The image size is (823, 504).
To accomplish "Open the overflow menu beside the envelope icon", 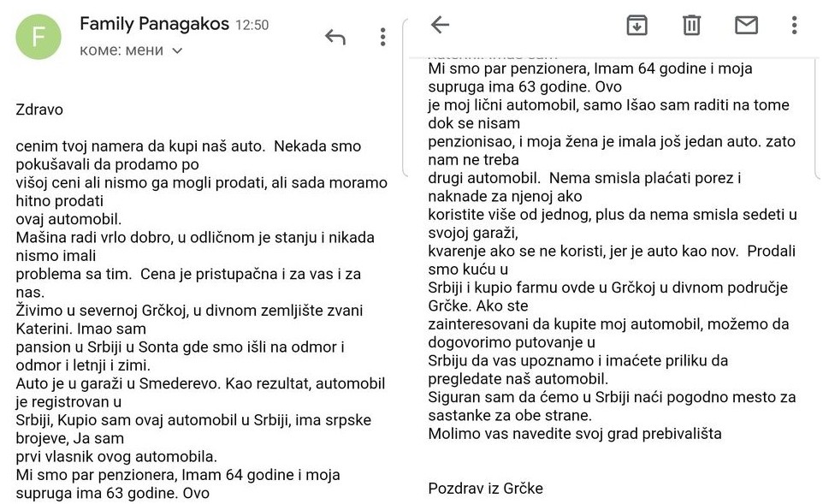I will click(x=795, y=25).
